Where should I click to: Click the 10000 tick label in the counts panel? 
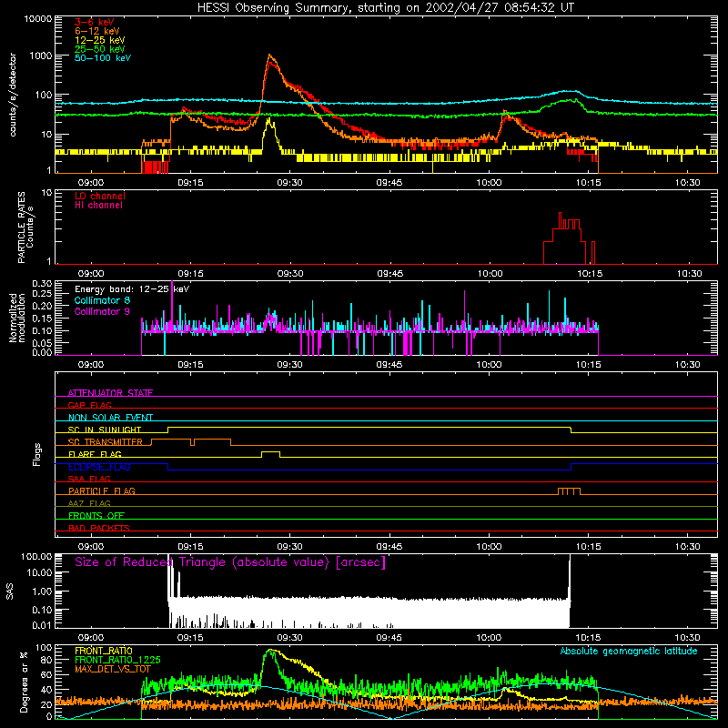38,19
